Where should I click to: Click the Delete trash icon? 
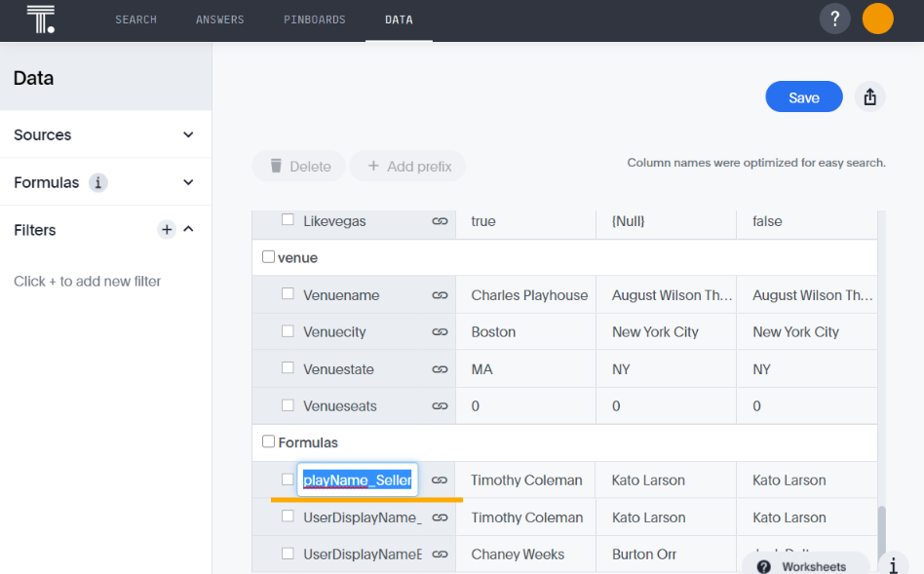[279, 166]
